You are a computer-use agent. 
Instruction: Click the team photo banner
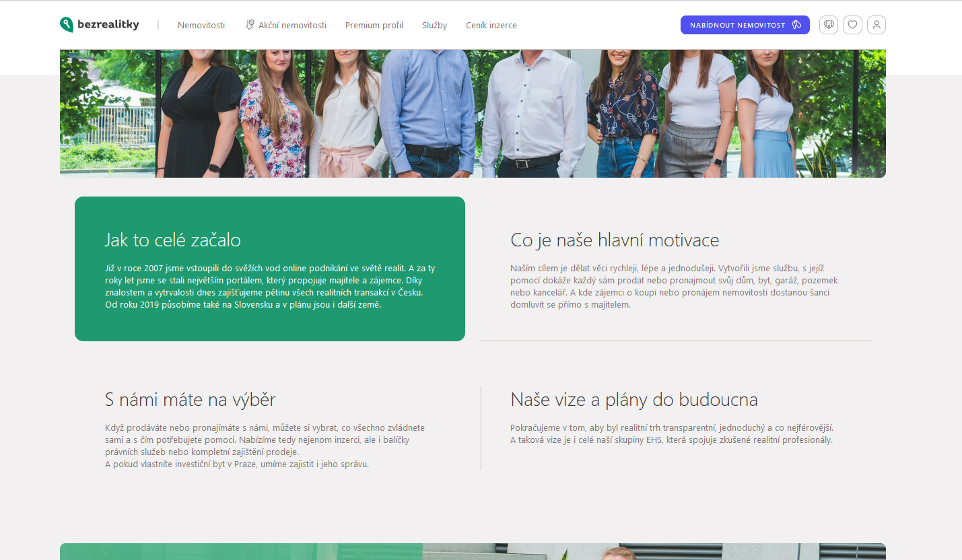tap(473, 114)
